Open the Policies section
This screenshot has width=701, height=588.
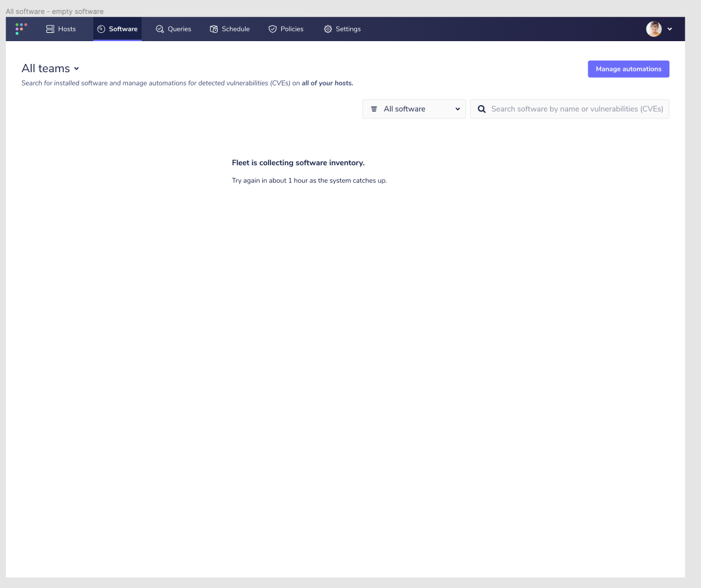tap(286, 28)
